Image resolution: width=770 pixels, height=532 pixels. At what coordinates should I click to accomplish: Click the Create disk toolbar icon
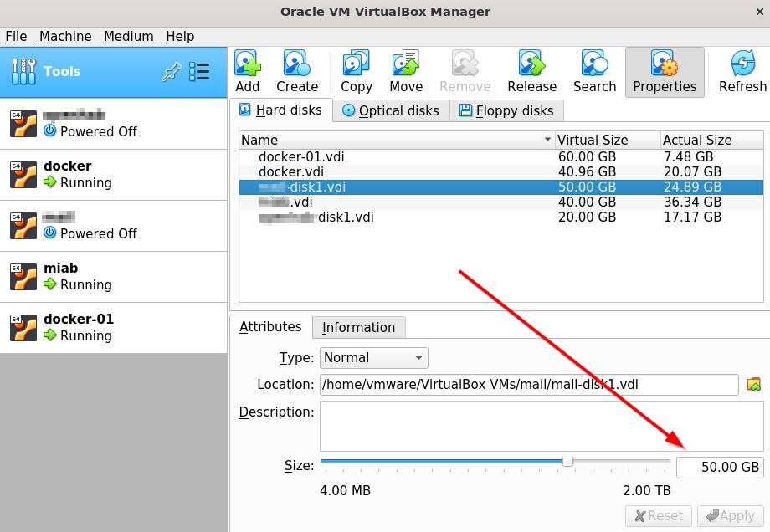point(297,63)
